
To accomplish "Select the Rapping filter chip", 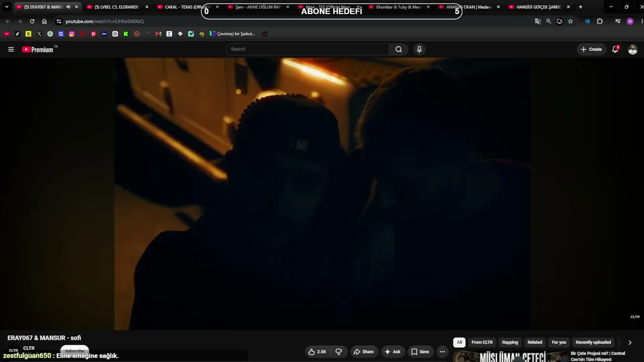I will coord(510,342).
